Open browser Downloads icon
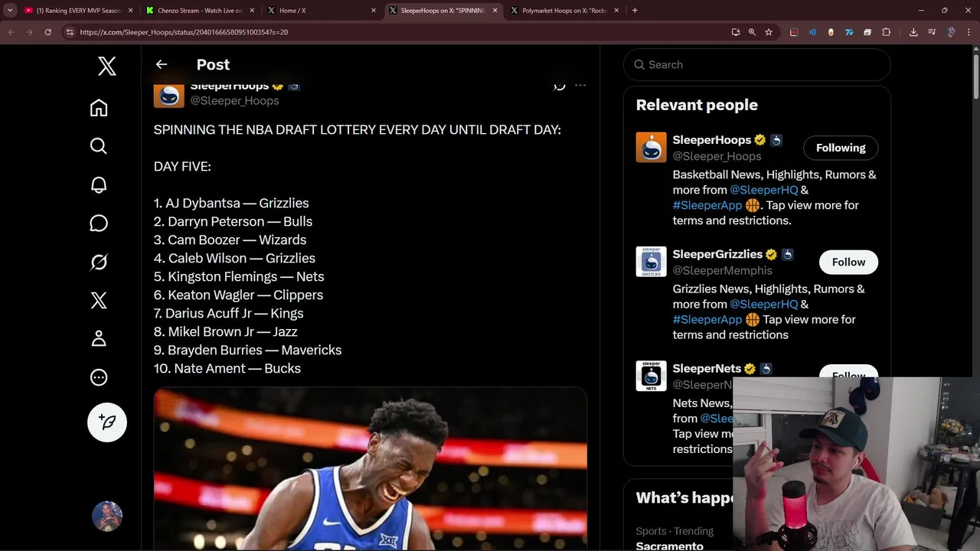This screenshot has width=980, height=551. tap(913, 32)
